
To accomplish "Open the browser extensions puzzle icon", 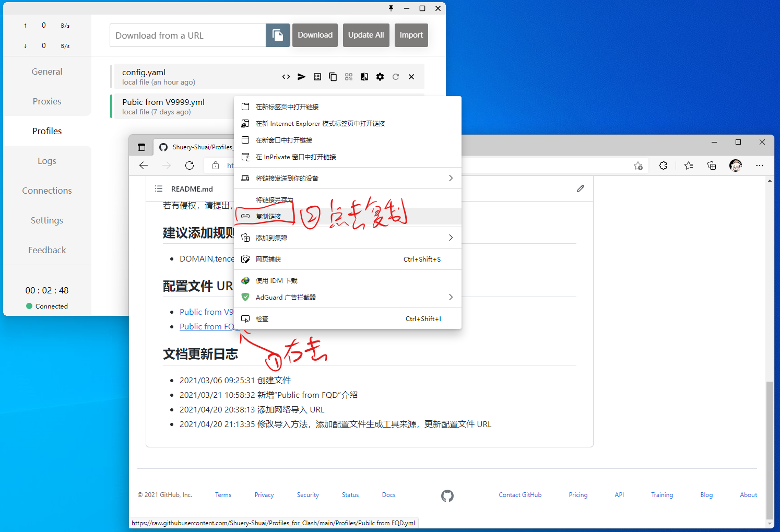I will [x=663, y=165].
